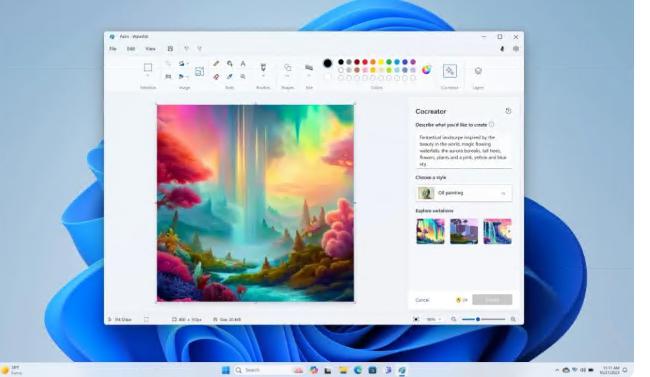Expand the Size dropdown arrow
Screen dimensions: 650x377
(x=309, y=76)
